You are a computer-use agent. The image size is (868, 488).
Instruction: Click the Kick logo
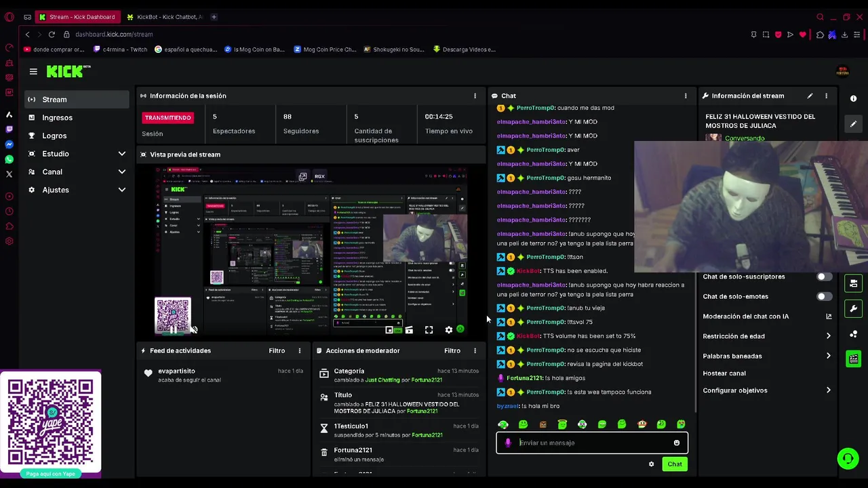[x=68, y=71]
